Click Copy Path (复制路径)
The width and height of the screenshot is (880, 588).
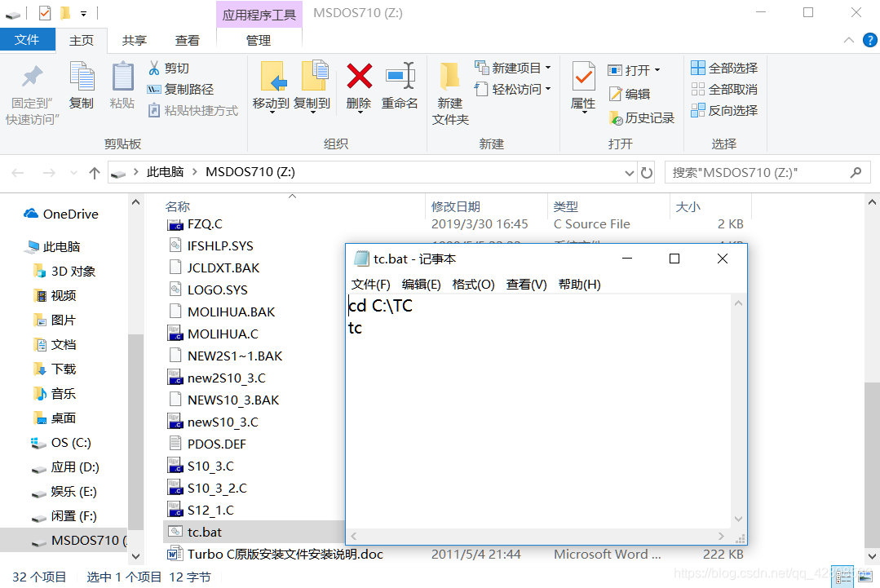[180, 89]
